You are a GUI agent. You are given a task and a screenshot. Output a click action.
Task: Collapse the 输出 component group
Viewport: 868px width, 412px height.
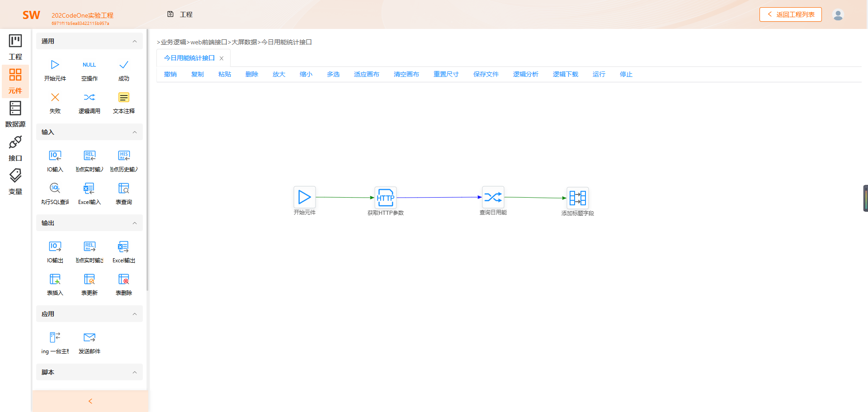coord(134,223)
